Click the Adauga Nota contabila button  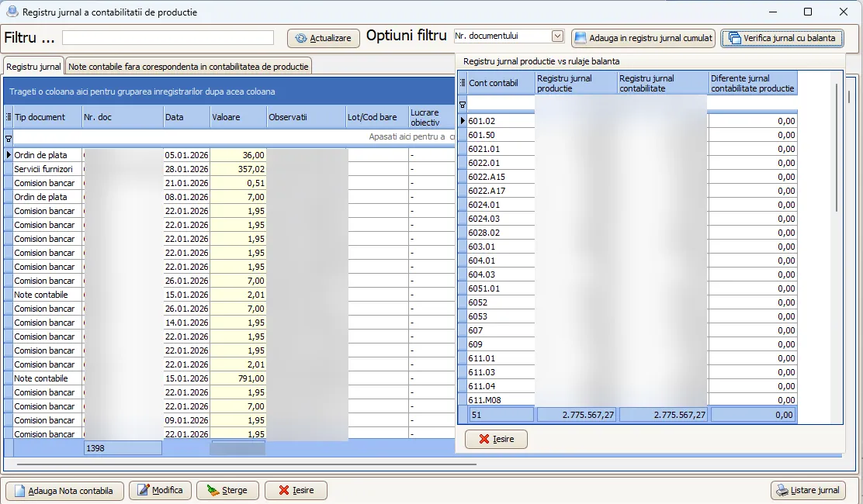64,491
